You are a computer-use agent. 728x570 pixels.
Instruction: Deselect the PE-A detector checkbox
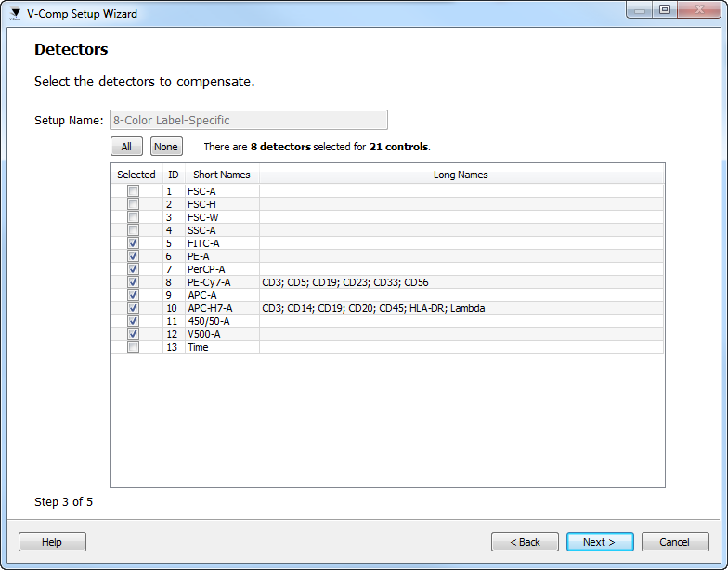click(x=134, y=256)
